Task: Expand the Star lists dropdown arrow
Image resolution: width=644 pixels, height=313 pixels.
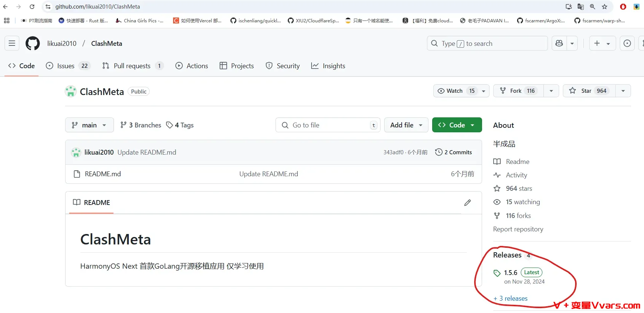Action: coord(623,91)
